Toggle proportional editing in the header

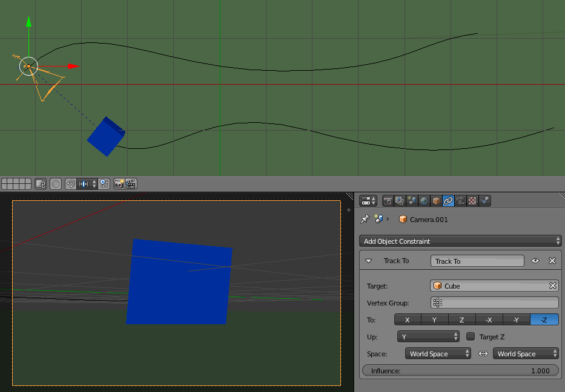55,184
